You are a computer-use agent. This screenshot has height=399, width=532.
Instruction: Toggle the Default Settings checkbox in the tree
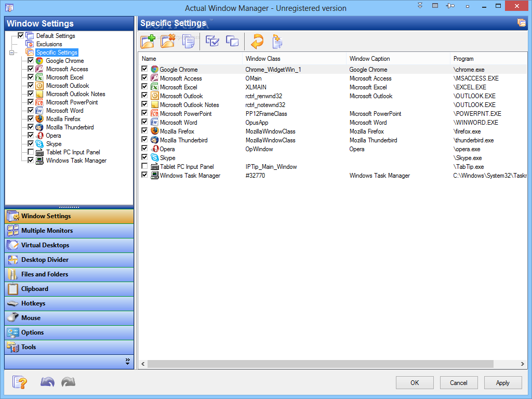[x=21, y=35]
